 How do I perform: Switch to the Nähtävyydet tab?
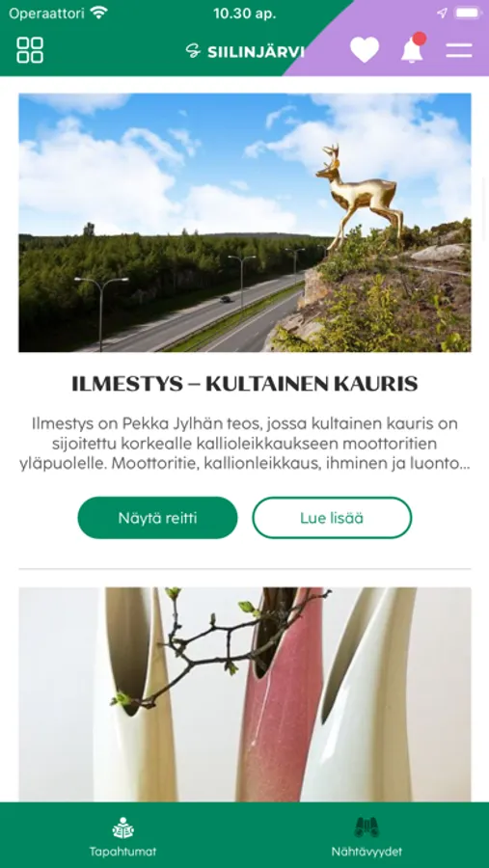(x=367, y=835)
